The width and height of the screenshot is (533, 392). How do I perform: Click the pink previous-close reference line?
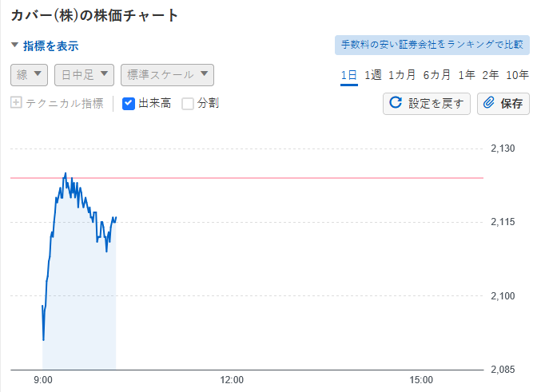pyautogui.click(x=320, y=177)
